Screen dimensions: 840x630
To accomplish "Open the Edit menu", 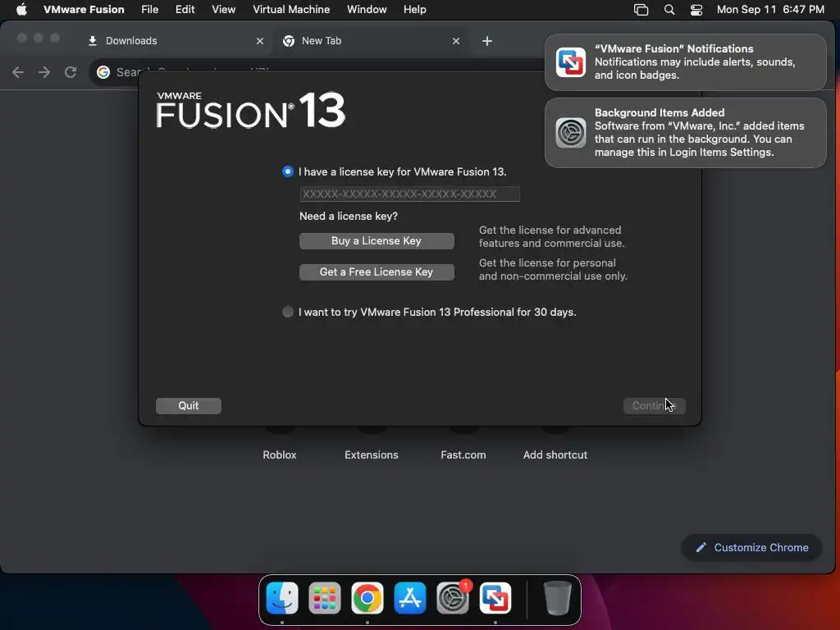I will 185,10.
